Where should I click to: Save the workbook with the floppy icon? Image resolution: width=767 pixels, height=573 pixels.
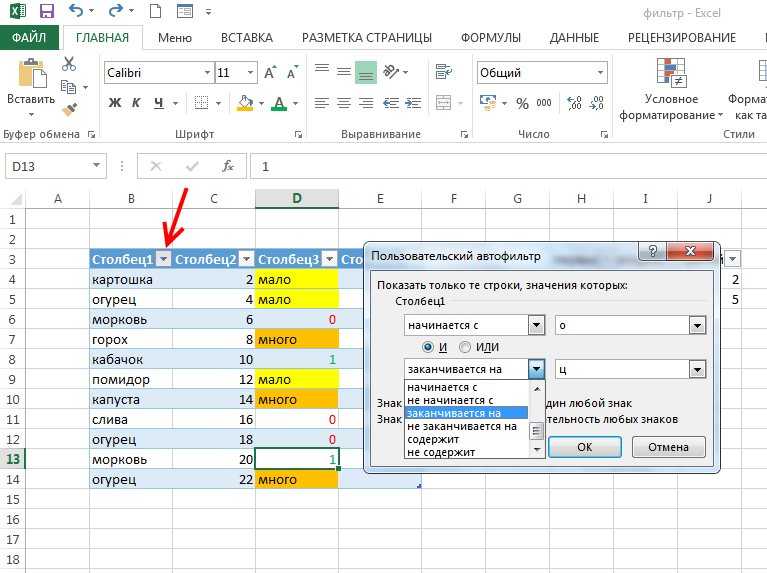point(46,11)
